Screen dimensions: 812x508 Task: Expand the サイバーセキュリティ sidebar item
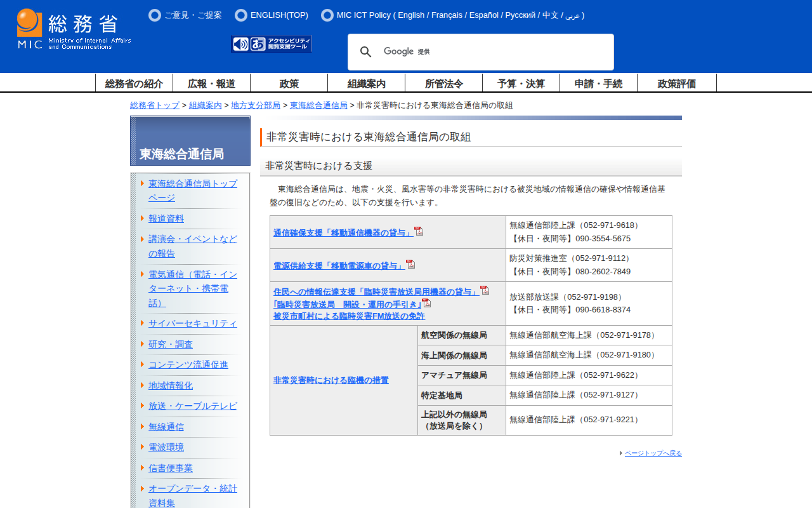tap(192, 323)
